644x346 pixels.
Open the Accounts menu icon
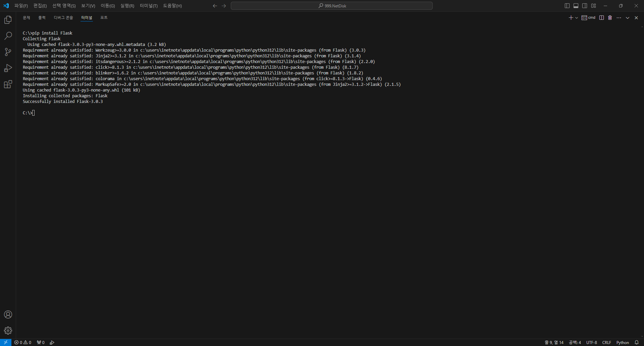tap(8, 314)
